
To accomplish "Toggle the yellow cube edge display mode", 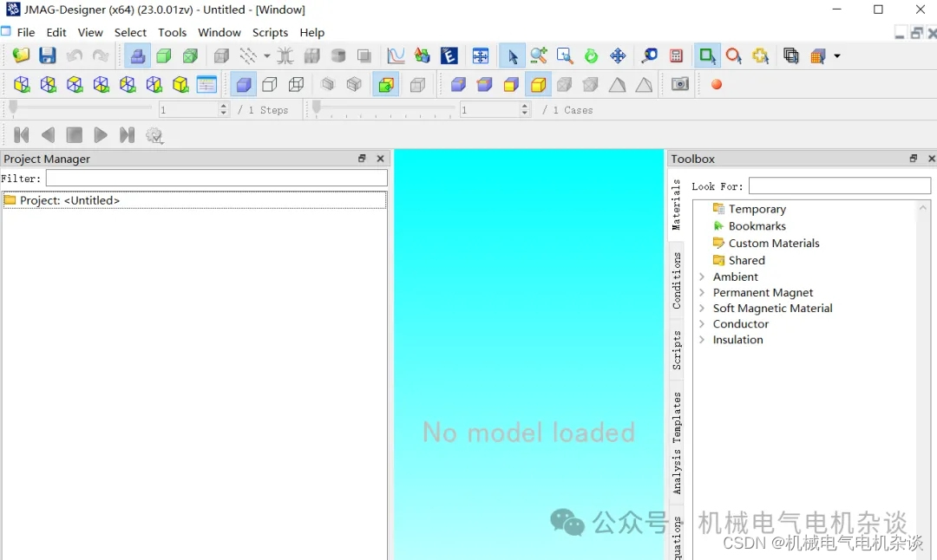I will 538,85.
